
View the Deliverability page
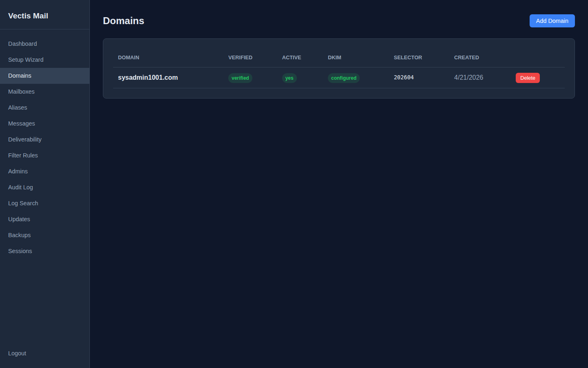tap(45, 139)
